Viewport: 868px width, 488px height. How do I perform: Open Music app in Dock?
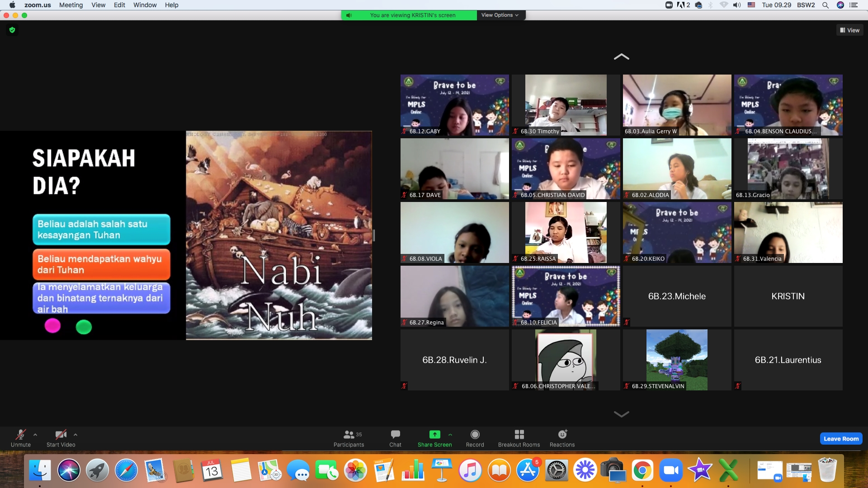tap(470, 471)
